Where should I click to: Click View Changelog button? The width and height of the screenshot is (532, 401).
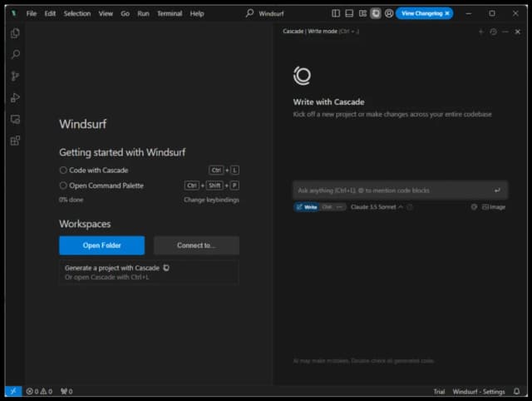pos(421,13)
